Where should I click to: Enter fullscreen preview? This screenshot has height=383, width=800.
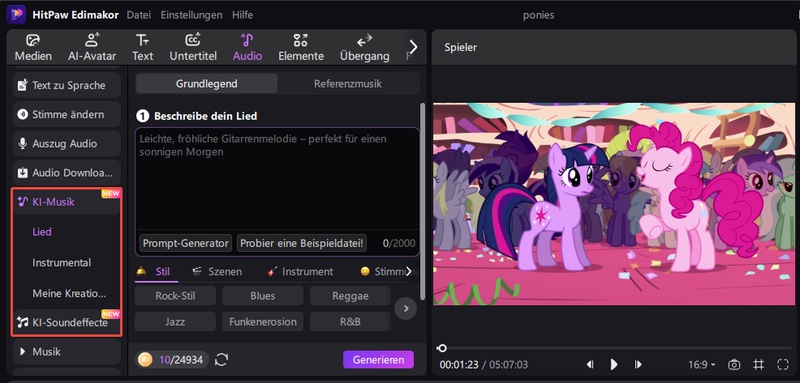click(x=783, y=365)
